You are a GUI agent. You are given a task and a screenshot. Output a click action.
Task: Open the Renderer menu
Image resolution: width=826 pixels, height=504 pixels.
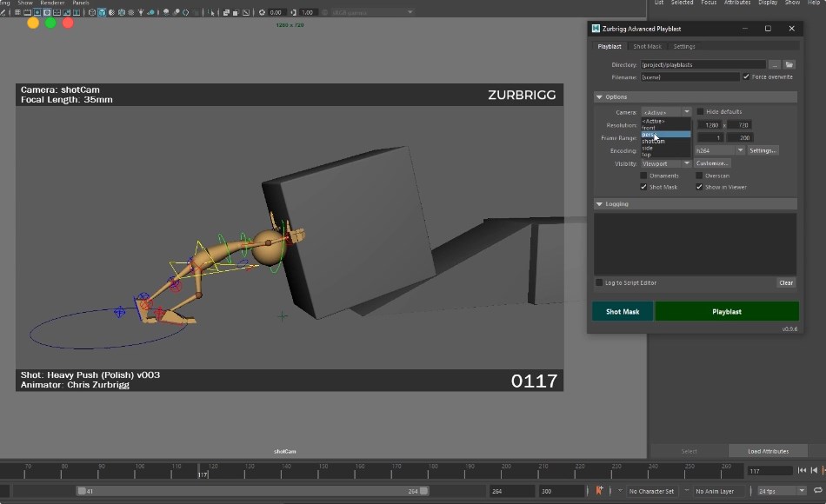pyautogui.click(x=52, y=3)
